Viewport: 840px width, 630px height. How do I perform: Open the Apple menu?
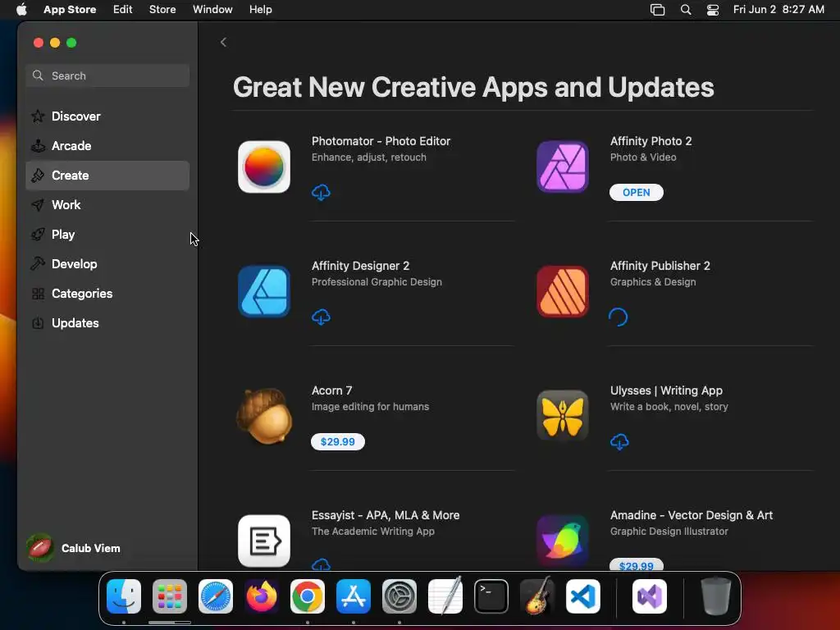pyautogui.click(x=21, y=10)
